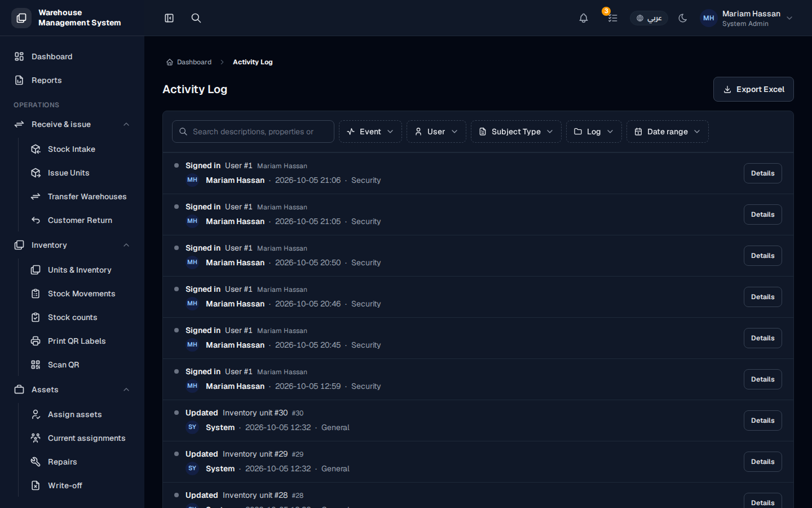Click the Current assignments icon
This screenshot has width=812, height=508.
pos(36,438)
